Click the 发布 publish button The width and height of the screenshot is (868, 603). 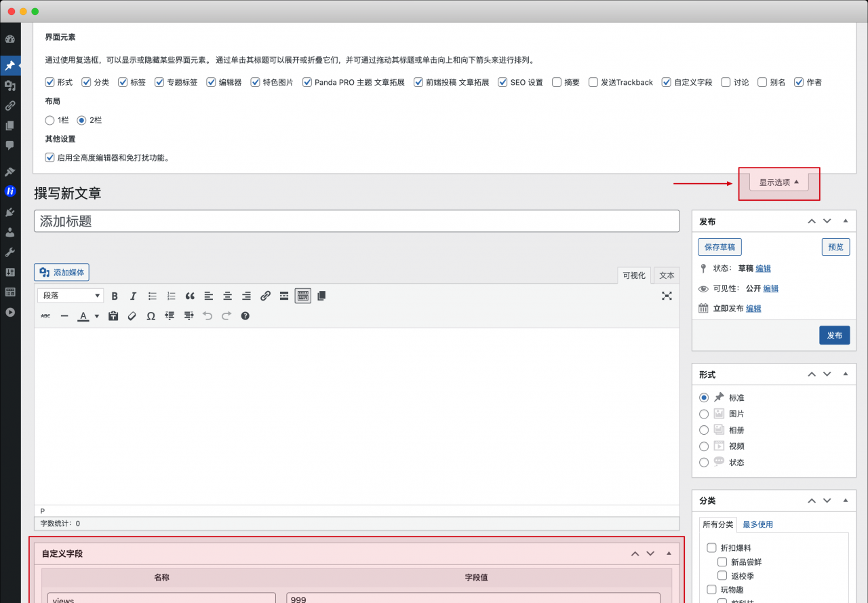pos(834,335)
